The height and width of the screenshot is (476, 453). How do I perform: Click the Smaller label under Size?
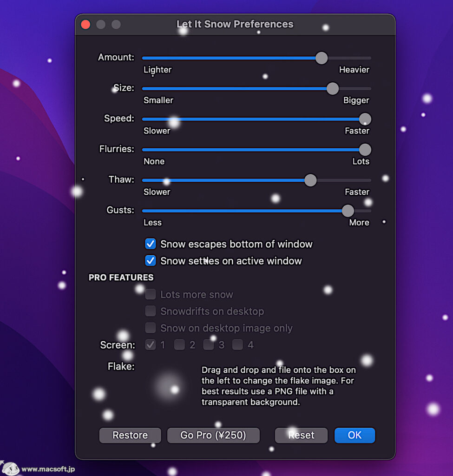158,100
